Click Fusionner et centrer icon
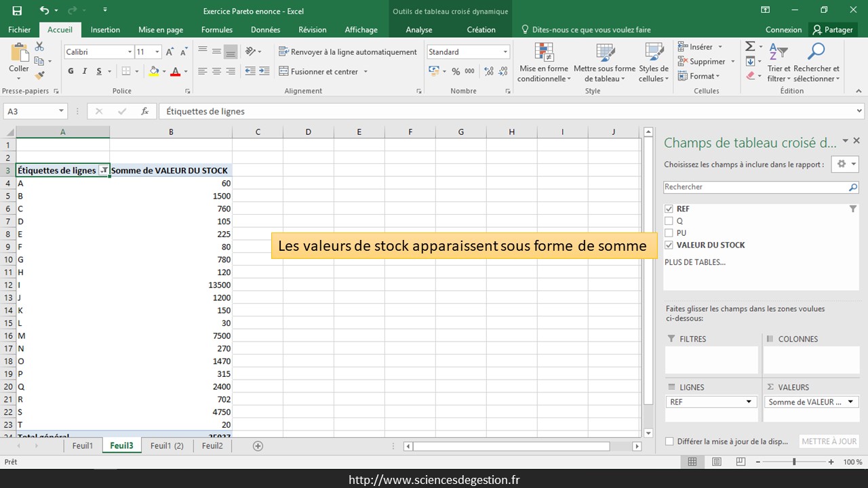Image resolution: width=868 pixels, height=488 pixels. [283, 71]
